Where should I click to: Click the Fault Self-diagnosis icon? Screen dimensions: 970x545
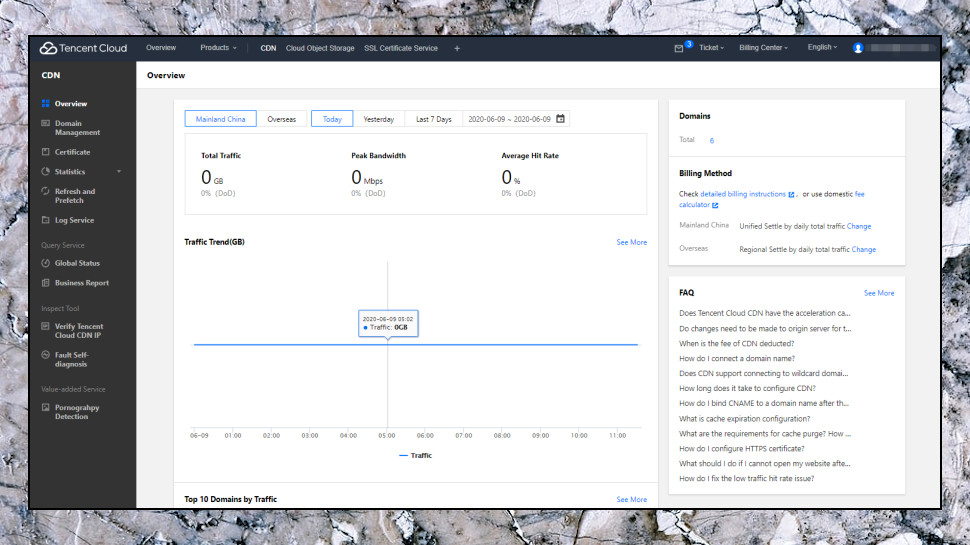click(x=45, y=355)
